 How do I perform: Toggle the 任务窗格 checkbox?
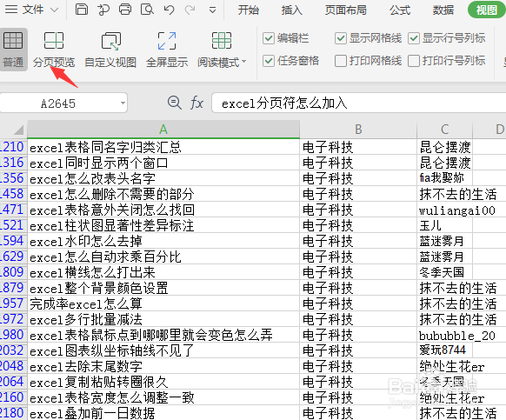pos(269,61)
